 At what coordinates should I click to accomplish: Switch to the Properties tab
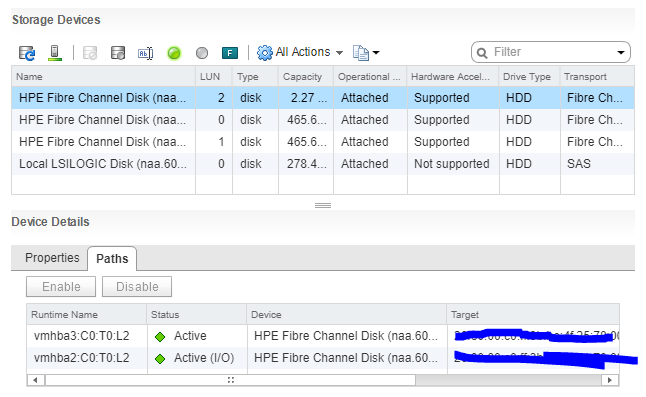[x=52, y=258]
